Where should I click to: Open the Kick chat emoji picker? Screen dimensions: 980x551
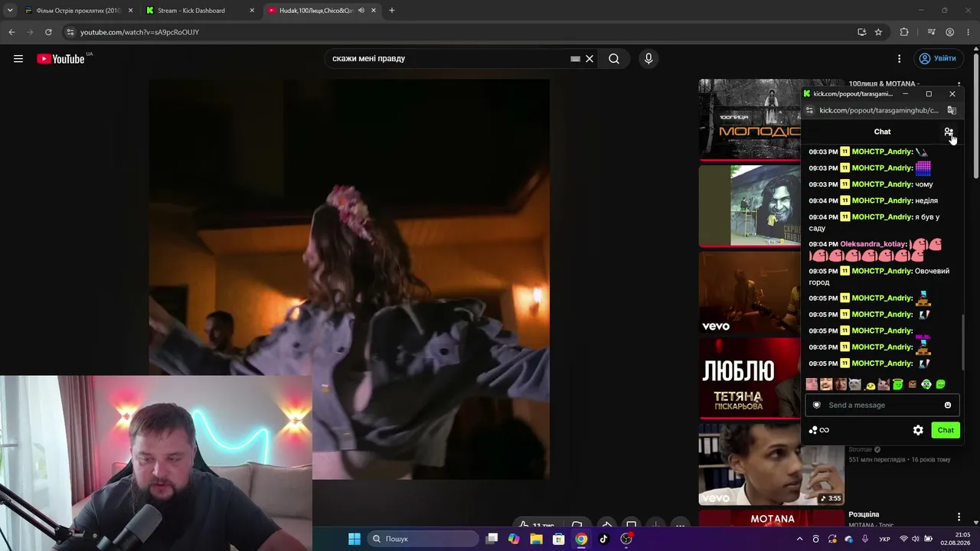coord(948,405)
